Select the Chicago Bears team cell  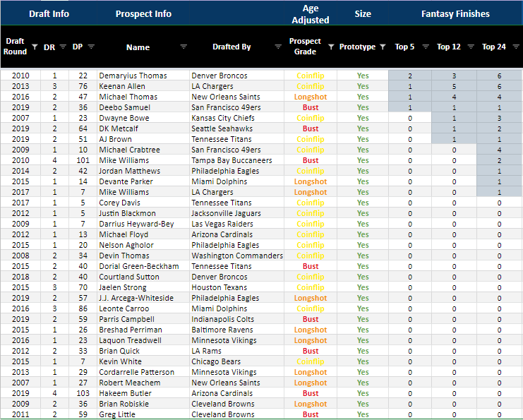click(237, 361)
